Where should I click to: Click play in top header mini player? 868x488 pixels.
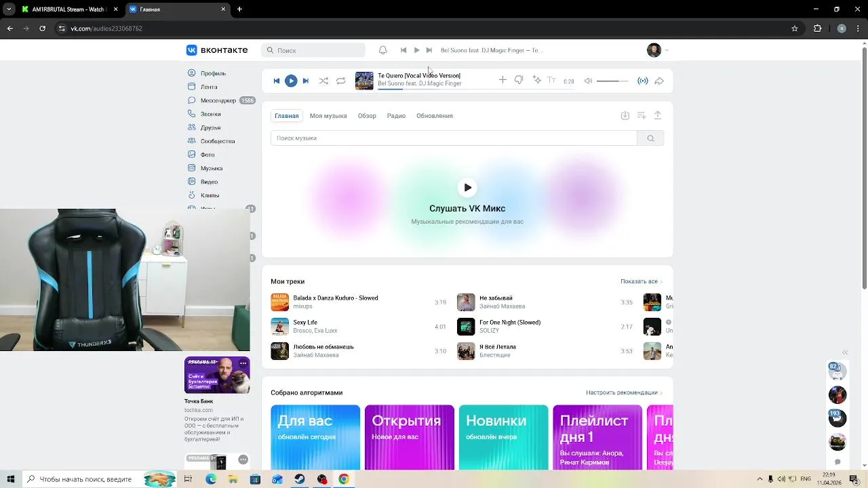(416, 50)
